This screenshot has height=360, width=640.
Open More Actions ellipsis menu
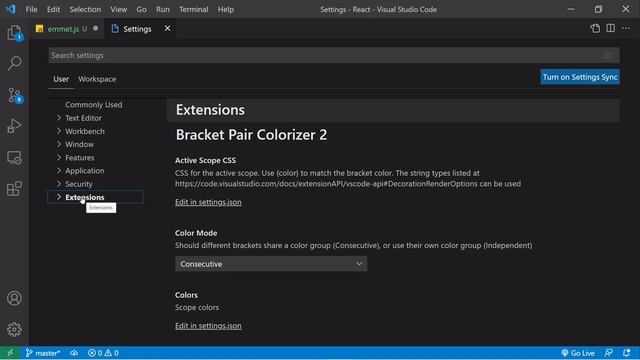click(626, 29)
